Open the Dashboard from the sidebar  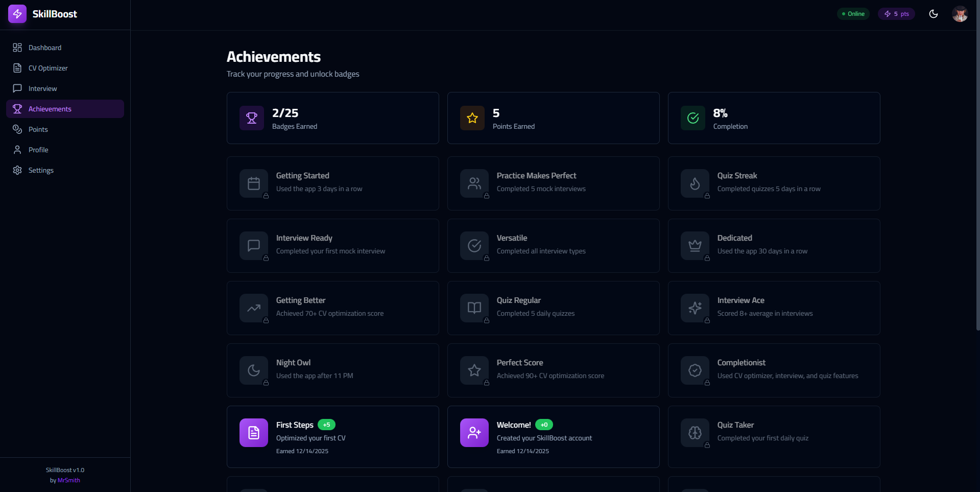(x=45, y=47)
